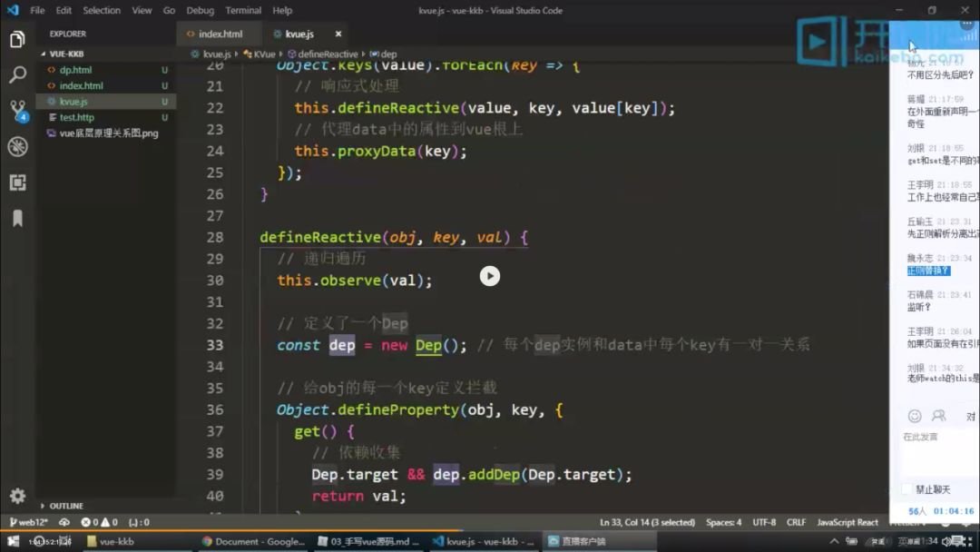Open the Go menu
980x552 pixels.
pos(169,10)
